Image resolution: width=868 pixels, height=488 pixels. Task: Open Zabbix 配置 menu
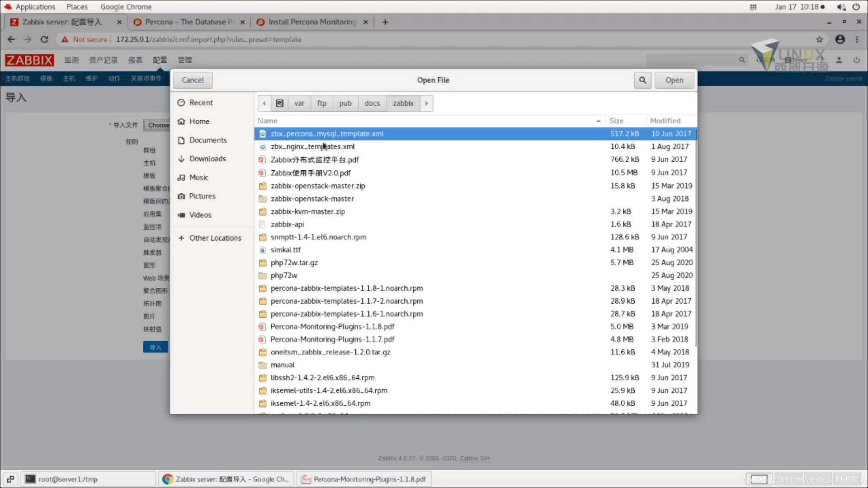160,60
